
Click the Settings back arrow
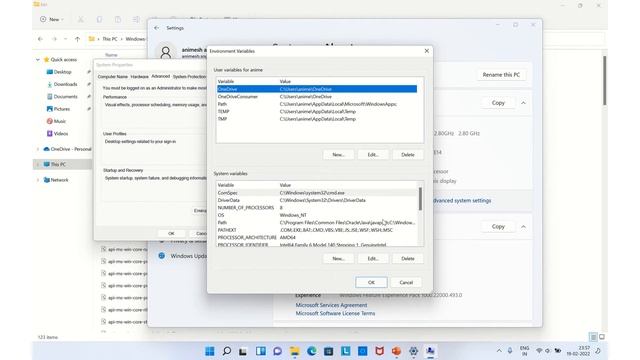pos(157,28)
